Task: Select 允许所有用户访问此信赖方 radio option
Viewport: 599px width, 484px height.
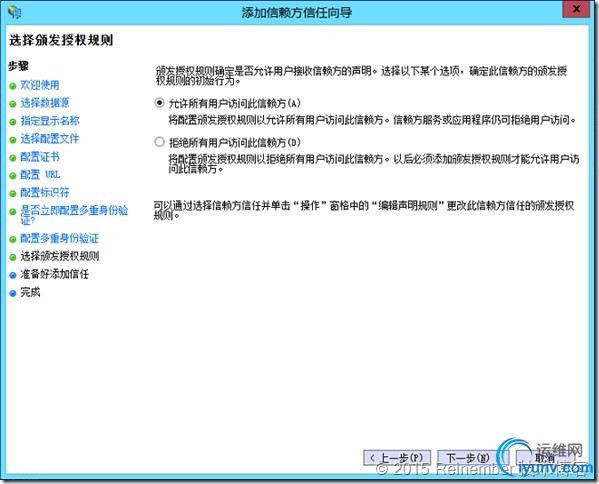Action: pos(159,103)
